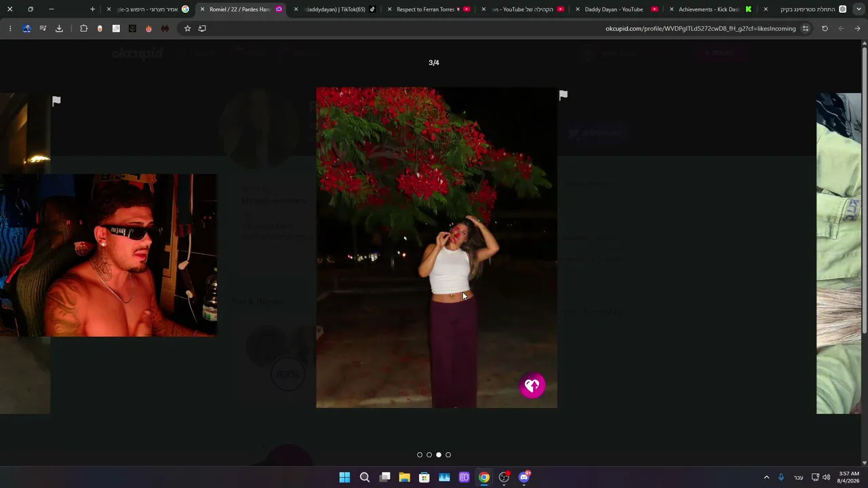Viewport: 868px width, 488px height.
Task: Click the share page icon beside the star
Action: (x=202, y=28)
